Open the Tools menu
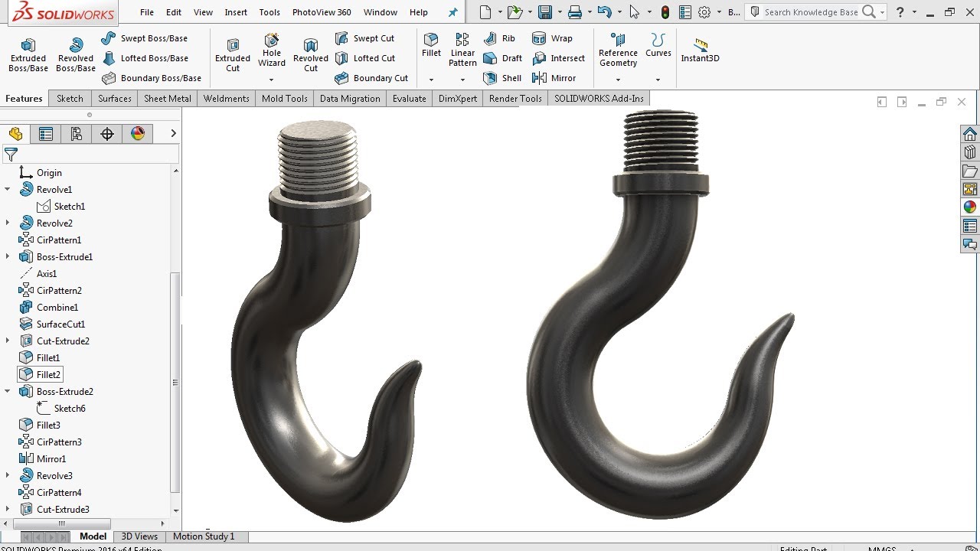This screenshot has height=551, width=980. pyautogui.click(x=269, y=12)
